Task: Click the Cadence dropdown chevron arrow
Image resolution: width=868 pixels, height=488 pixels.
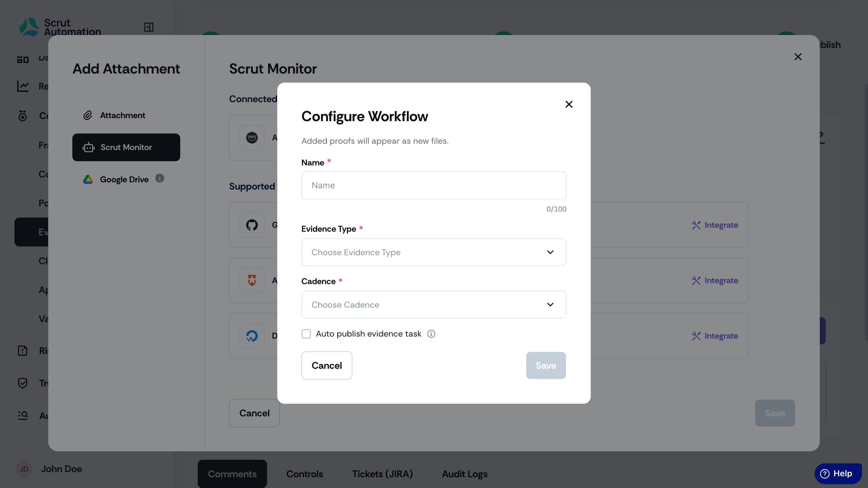Action: tap(550, 305)
